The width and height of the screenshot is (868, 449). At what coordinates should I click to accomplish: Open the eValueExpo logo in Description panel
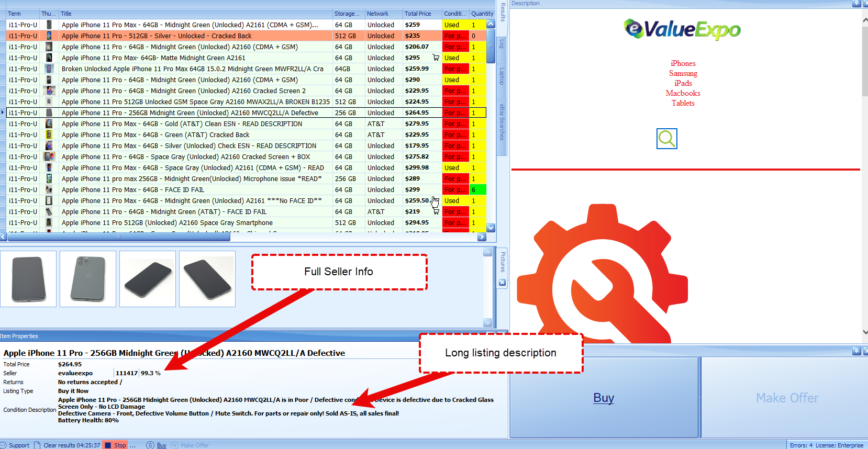tap(682, 29)
